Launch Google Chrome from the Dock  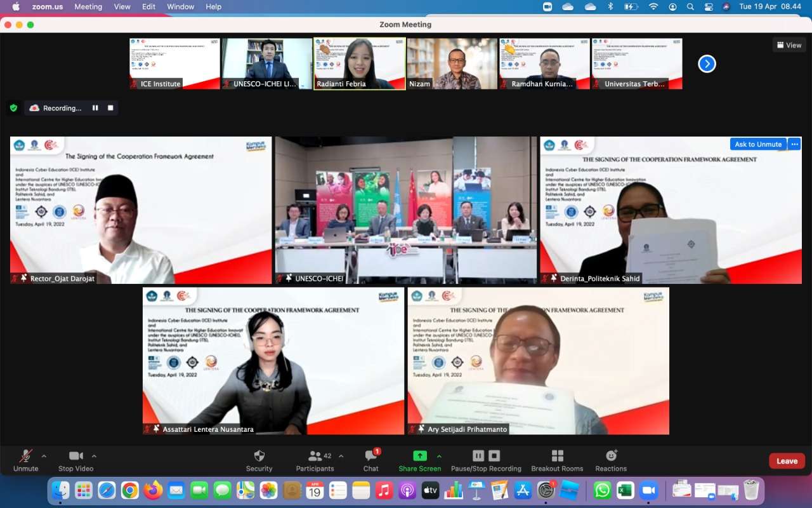point(129,490)
